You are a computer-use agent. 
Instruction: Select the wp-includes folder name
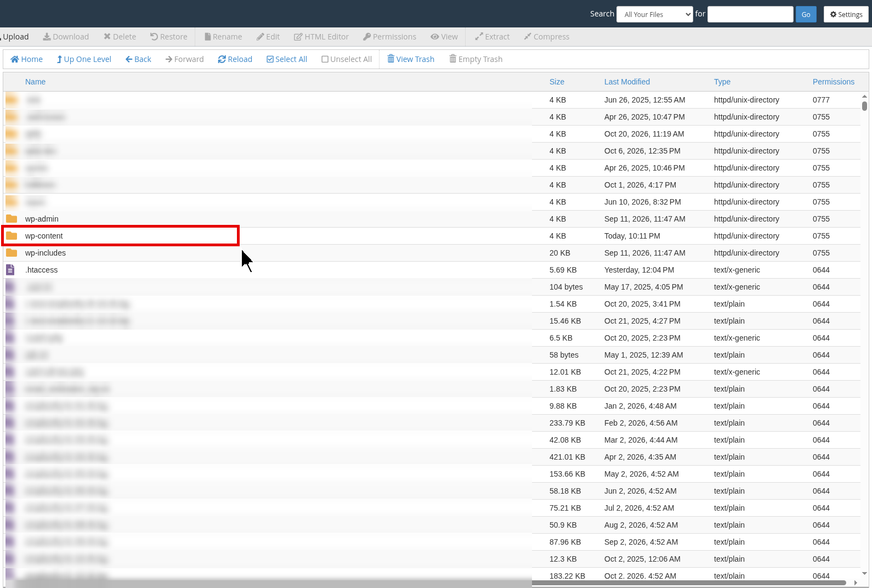click(46, 253)
